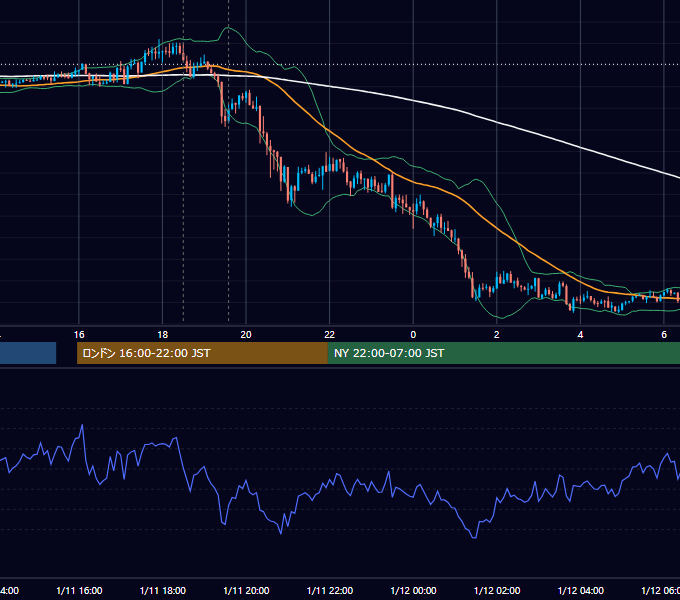This screenshot has width=680, height=600.
Task: Click the 1/12 04:00 label on the indicator axis
Action: click(x=581, y=590)
